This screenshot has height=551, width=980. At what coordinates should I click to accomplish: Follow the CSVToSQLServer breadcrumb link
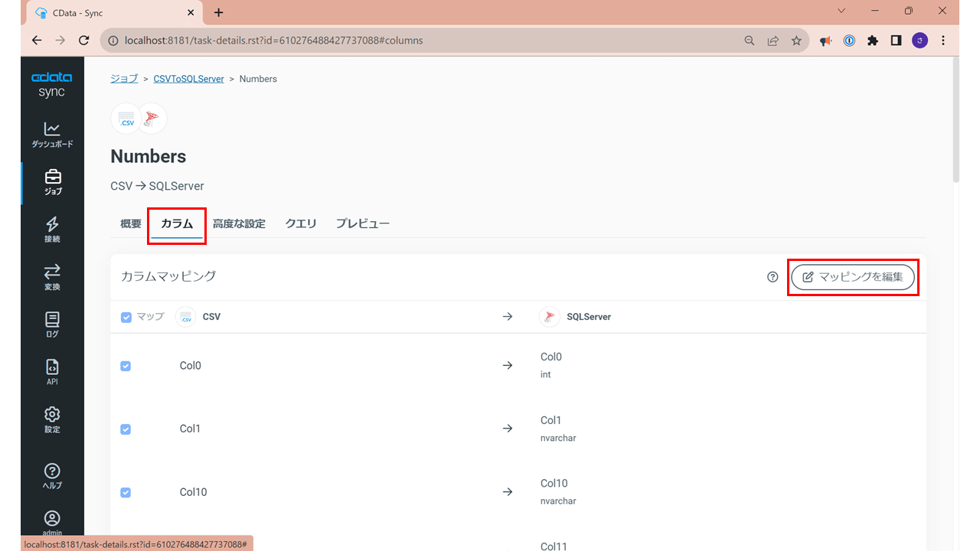[188, 79]
